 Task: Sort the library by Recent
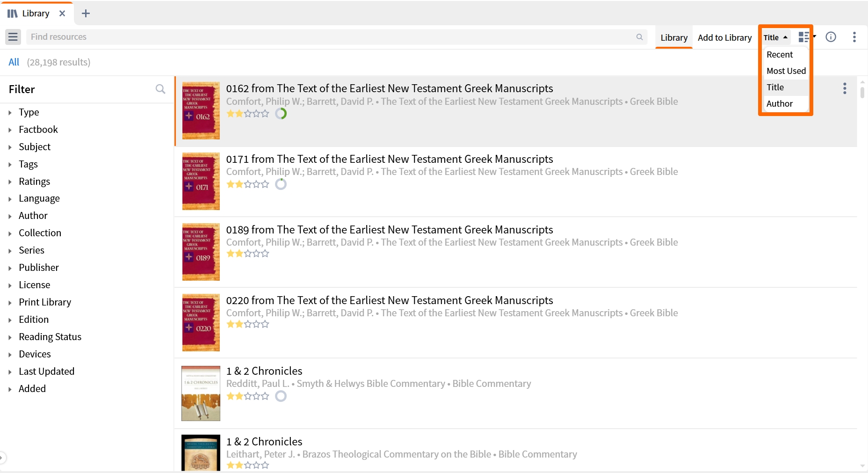[x=786, y=55]
